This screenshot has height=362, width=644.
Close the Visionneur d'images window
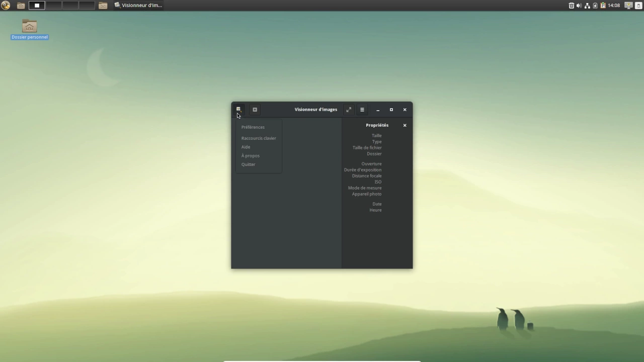tap(405, 110)
